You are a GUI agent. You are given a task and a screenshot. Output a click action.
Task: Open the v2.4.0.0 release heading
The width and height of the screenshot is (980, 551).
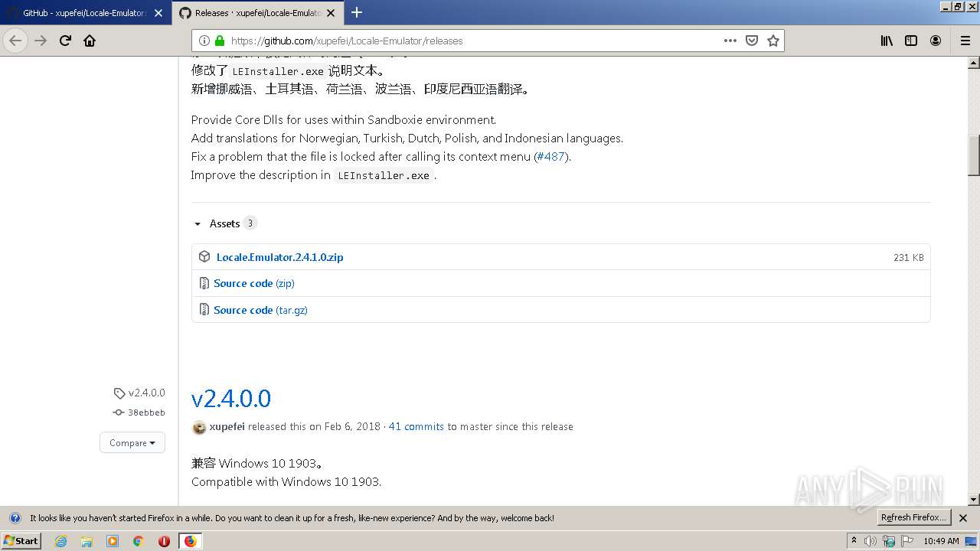point(231,399)
